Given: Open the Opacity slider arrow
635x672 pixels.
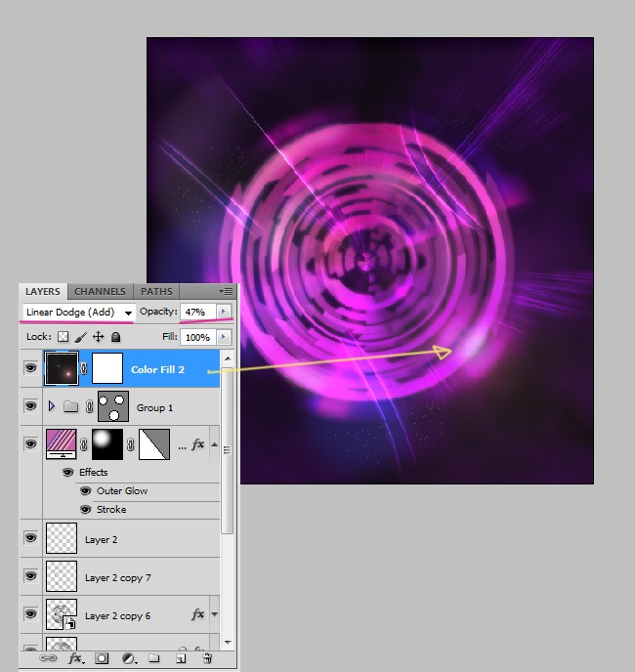Looking at the screenshot, I should point(224,312).
